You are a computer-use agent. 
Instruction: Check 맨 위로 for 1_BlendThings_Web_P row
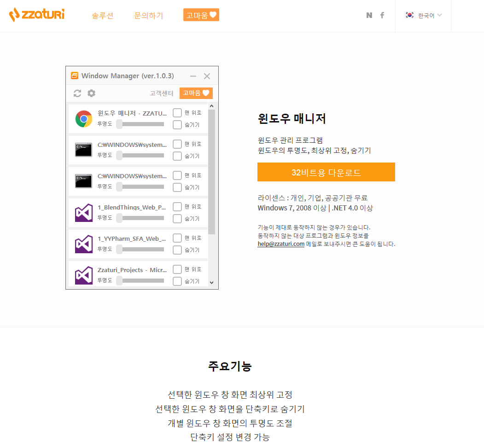(x=177, y=207)
